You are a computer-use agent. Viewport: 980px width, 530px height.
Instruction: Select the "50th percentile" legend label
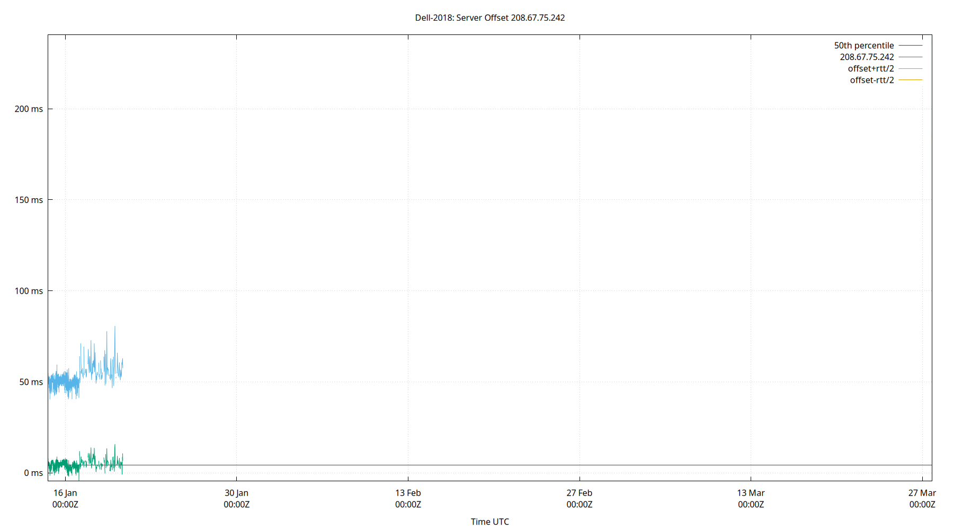[863, 46]
